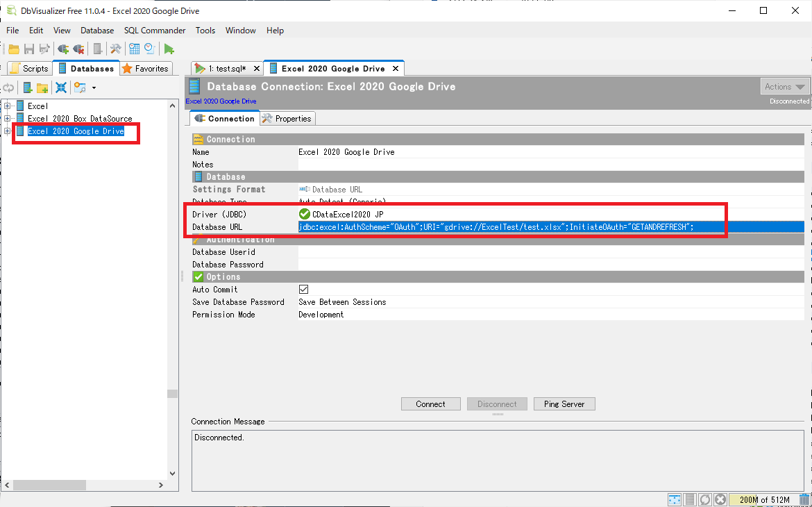The width and height of the screenshot is (812, 507).
Task: Click the Save As toolbar icon
Action: coord(44,49)
